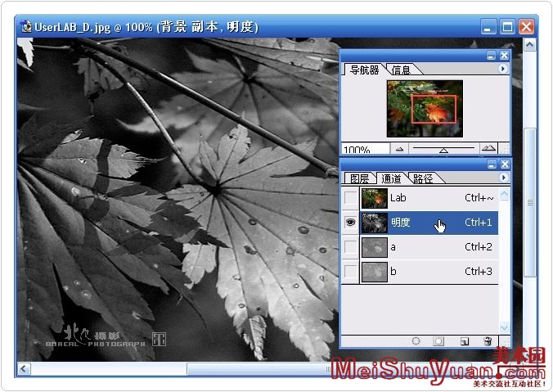Open channels palette flyout menu arrow

coord(503,178)
